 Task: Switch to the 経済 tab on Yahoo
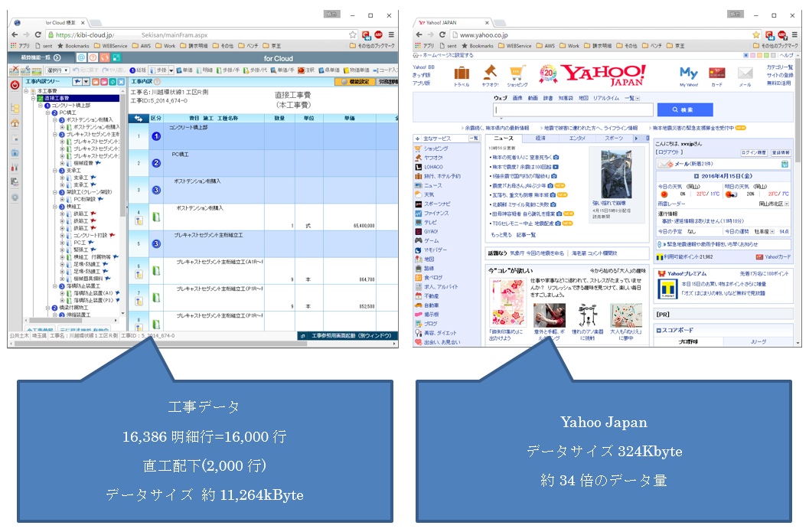[x=540, y=139]
